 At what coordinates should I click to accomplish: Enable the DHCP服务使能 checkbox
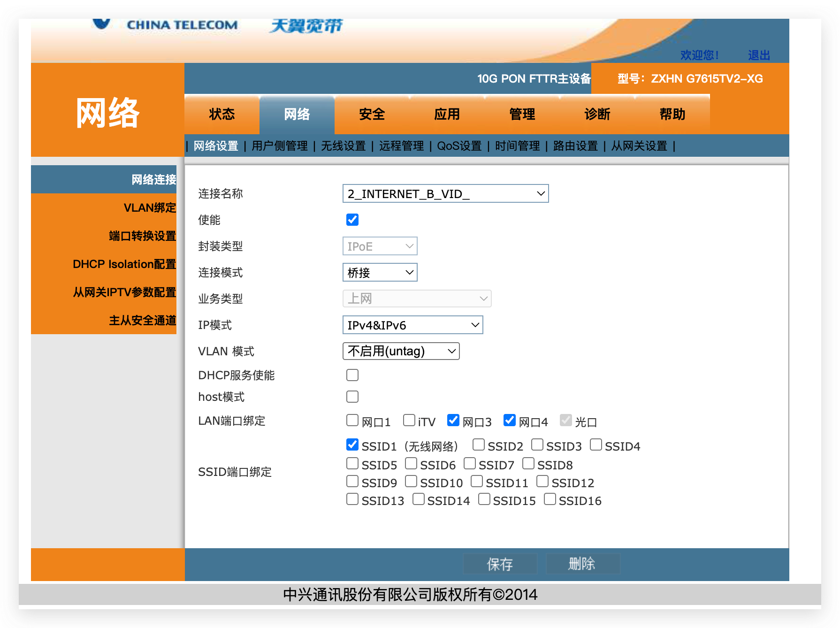[x=352, y=375]
